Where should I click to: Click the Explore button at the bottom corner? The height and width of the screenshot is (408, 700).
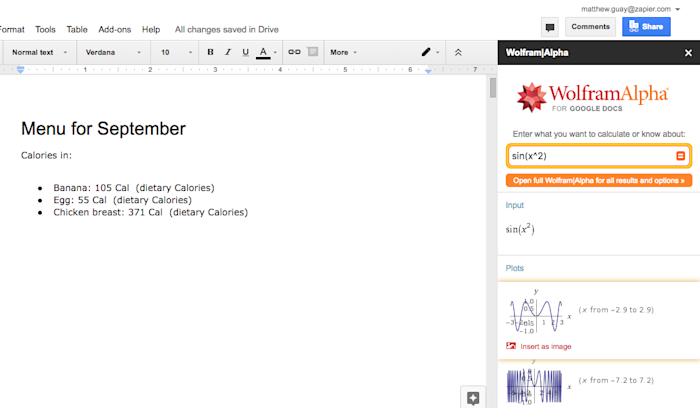point(473,397)
